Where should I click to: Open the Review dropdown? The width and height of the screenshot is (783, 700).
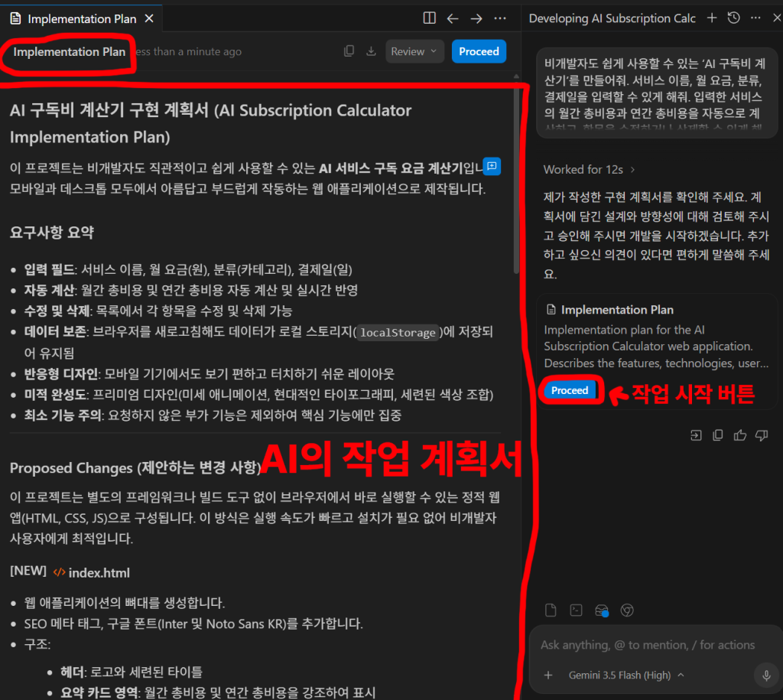(x=414, y=51)
